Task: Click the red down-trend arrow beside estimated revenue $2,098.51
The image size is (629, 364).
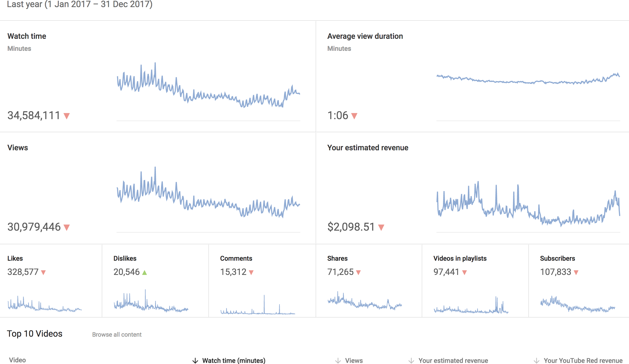Action: click(x=381, y=227)
